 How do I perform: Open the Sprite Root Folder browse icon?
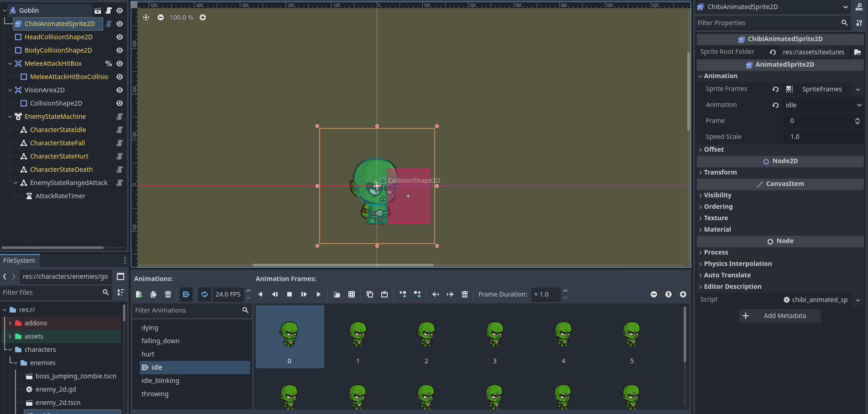click(857, 52)
